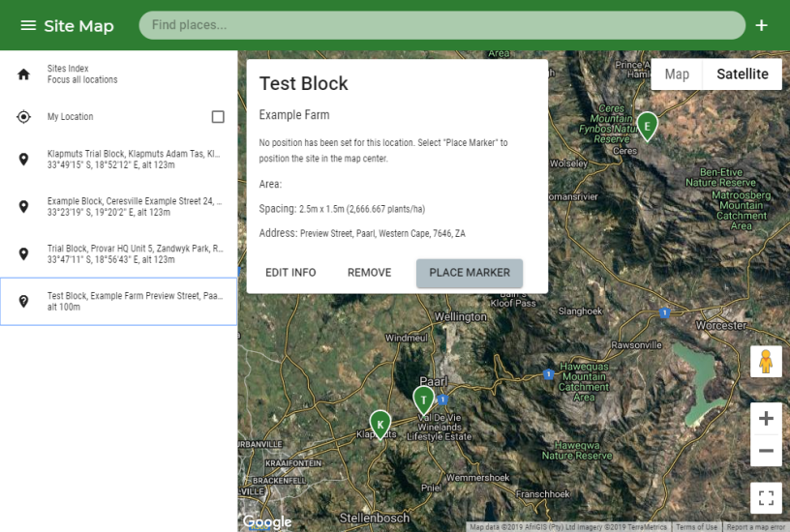Viewport: 790px width, 532px height.
Task: Click the PLACE MARKER button
Action: tap(469, 273)
